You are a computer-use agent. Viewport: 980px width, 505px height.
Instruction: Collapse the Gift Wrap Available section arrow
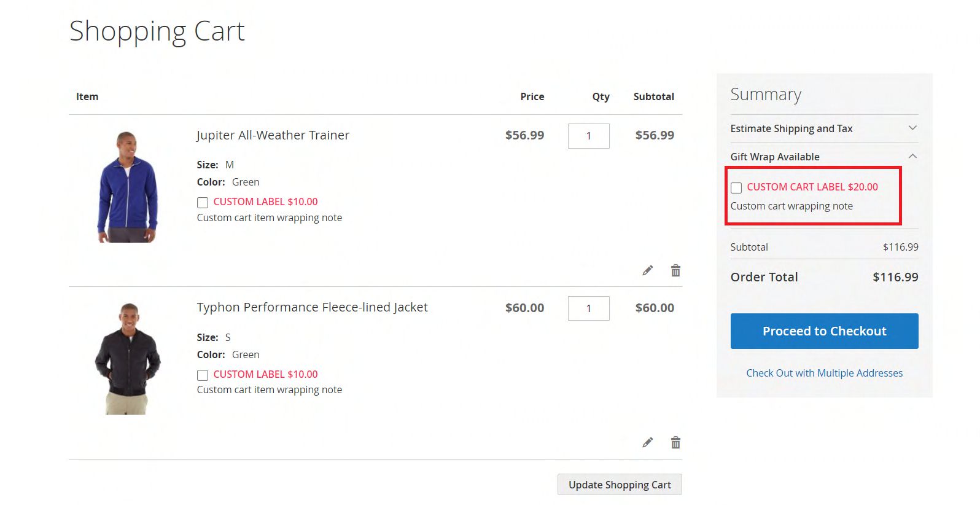(912, 156)
